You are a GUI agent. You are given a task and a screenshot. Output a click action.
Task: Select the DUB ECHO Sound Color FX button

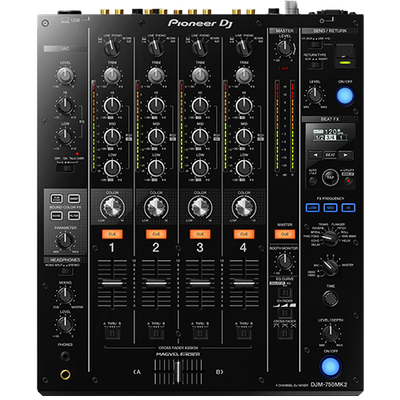click(x=56, y=199)
